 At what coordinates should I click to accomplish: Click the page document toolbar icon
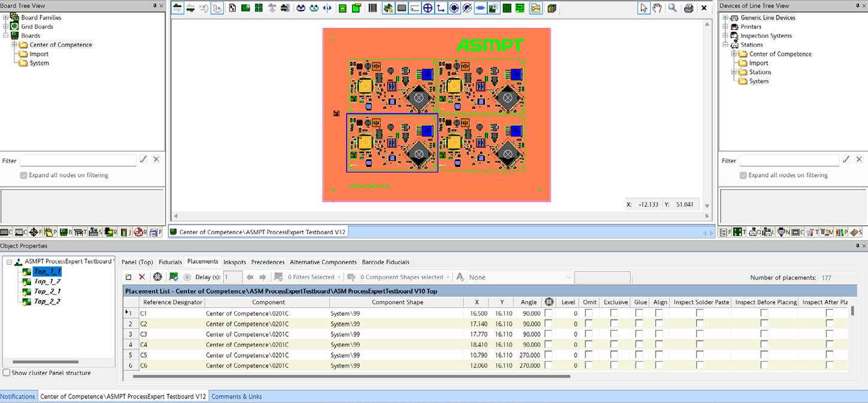pyautogui.click(x=232, y=8)
